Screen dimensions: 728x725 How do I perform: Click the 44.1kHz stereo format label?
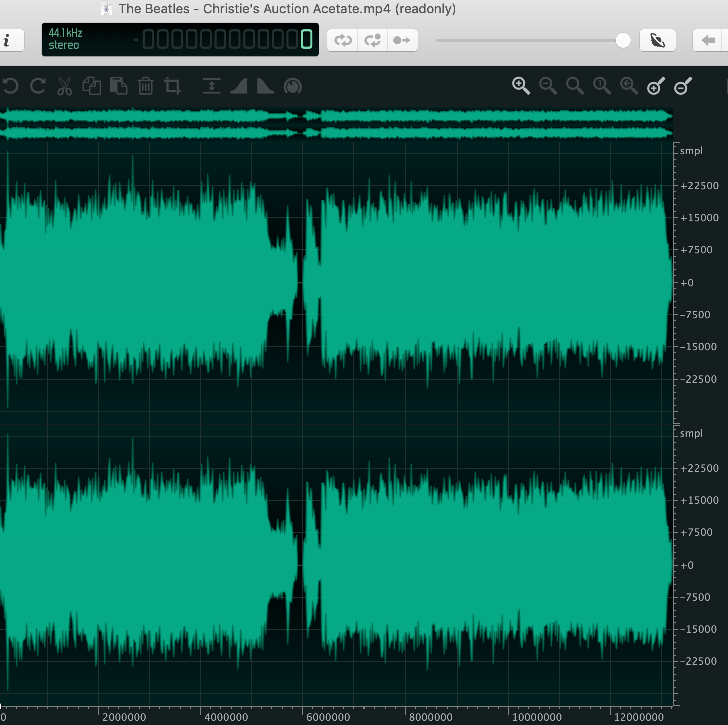click(65, 39)
